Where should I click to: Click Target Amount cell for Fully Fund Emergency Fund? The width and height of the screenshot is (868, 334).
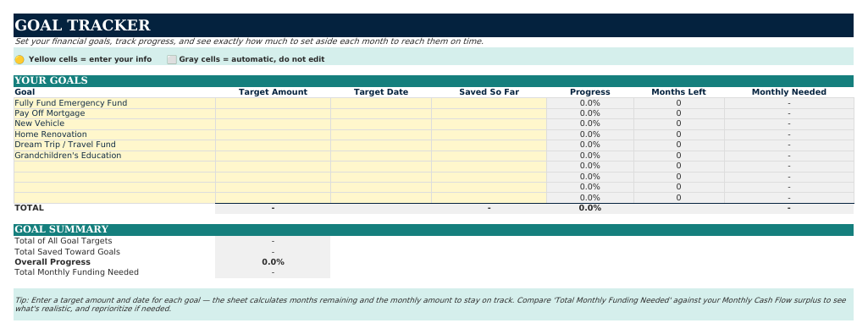click(273, 103)
